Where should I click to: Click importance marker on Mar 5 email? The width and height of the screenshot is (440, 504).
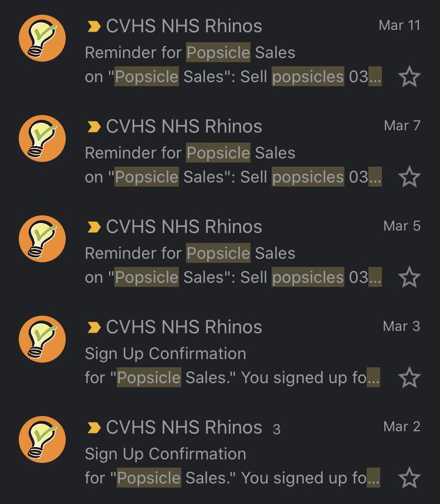click(94, 227)
